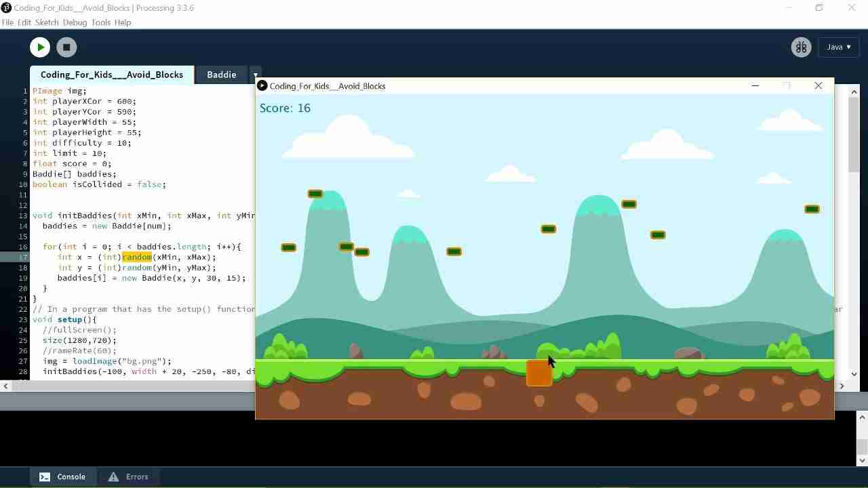Switch to the Baddie tab

[221, 75]
